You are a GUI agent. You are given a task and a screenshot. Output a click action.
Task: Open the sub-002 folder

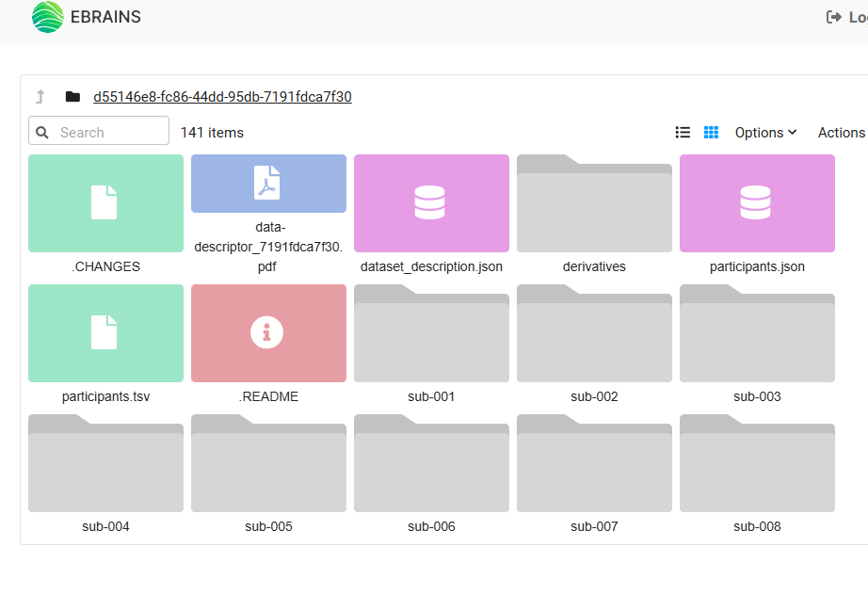click(595, 333)
